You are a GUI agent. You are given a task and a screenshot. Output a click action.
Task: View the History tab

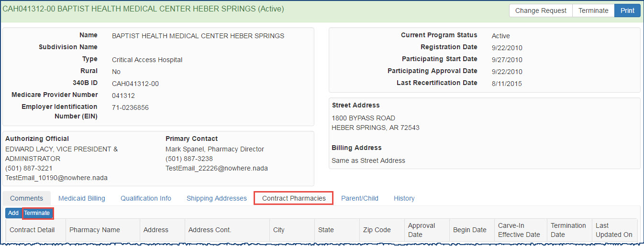click(404, 198)
